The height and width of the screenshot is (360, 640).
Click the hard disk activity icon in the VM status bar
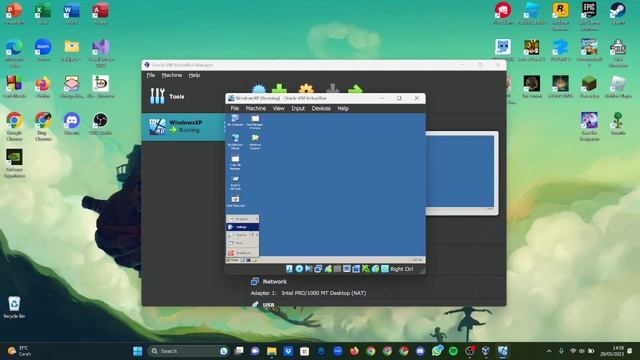point(289,269)
